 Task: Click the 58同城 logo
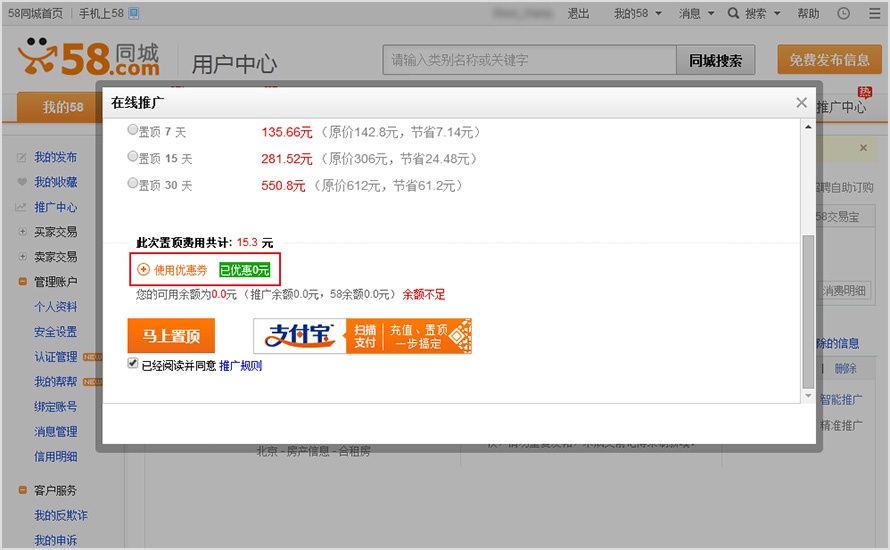[x=89, y=58]
